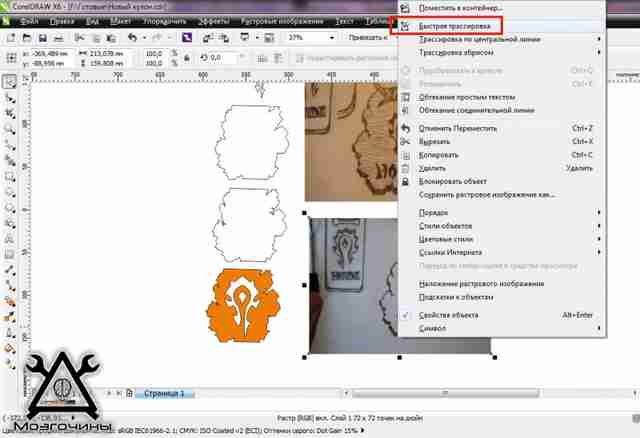The image size is (640, 438).
Task: Select the Pick tool in toolbox
Action: [x=9, y=82]
